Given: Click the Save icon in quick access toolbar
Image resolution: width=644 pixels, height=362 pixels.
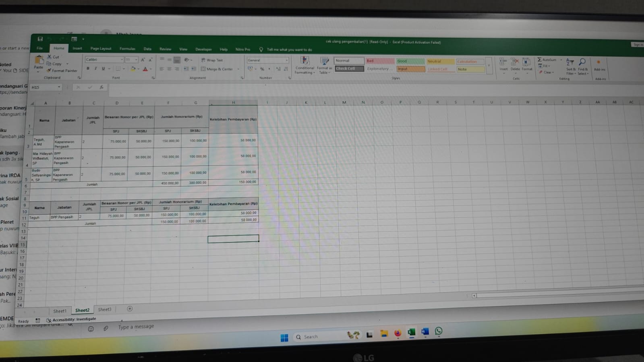Looking at the screenshot, I should point(40,39).
